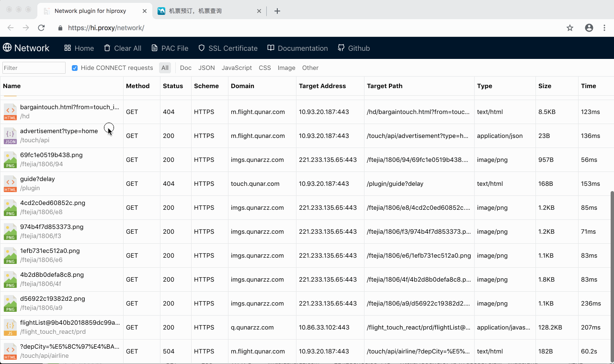Filter requests by Image type
Viewport: 614px width, 364px height.
[x=286, y=68]
